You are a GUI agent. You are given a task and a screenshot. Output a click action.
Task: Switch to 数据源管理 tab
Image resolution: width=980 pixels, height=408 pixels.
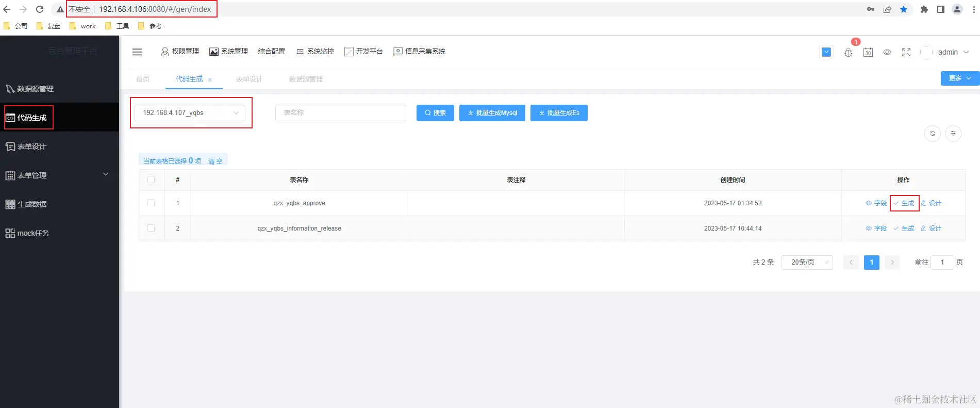tap(306, 79)
